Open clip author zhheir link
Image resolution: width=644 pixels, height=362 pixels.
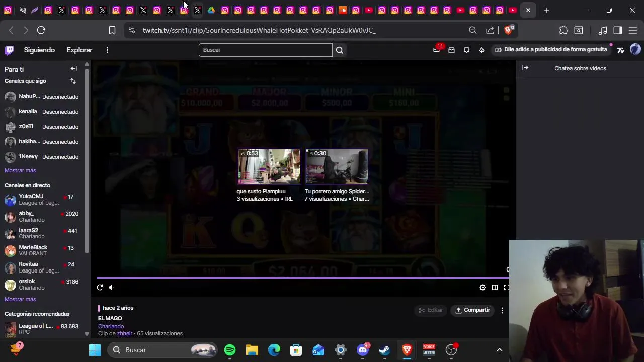point(125,333)
